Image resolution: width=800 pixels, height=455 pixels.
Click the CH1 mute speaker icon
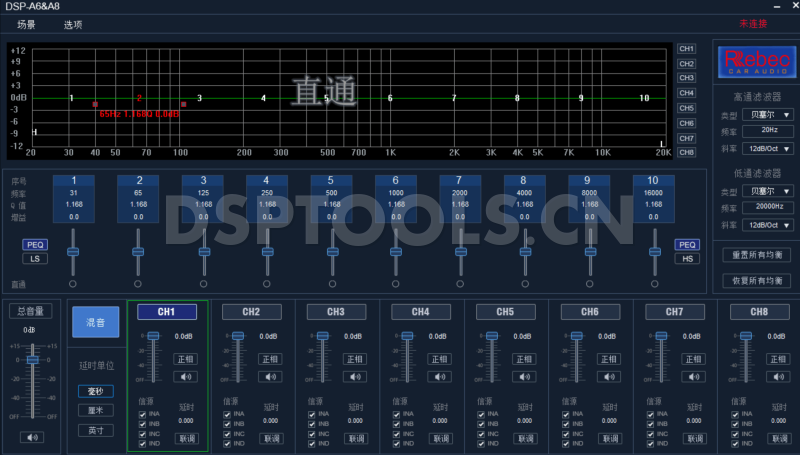[186, 377]
